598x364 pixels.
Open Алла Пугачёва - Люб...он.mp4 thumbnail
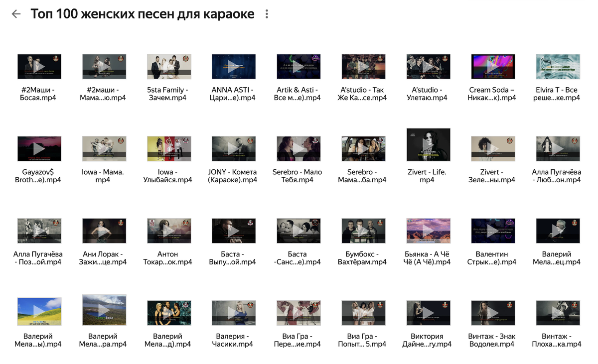558,148
